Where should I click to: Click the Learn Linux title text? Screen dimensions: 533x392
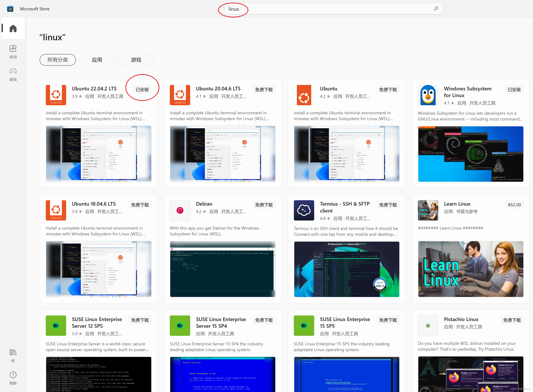pyautogui.click(x=457, y=204)
